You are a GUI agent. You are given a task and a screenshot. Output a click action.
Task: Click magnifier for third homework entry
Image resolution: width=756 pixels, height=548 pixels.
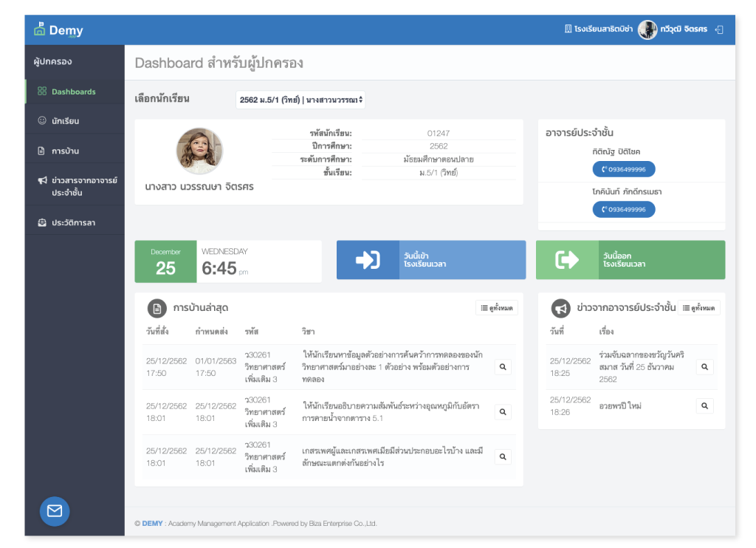tap(503, 457)
